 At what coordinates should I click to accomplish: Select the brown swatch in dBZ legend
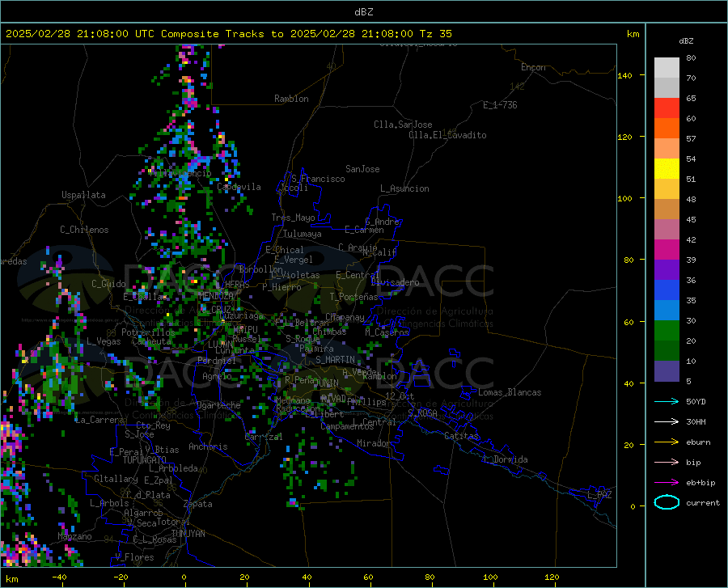pyautogui.click(x=667, y=209)
